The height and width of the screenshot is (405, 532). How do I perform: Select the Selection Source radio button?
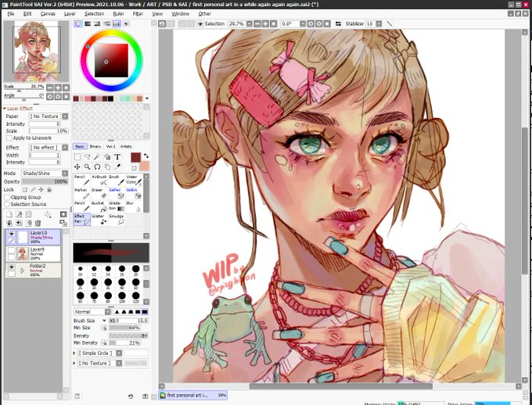tap(7, 204)
